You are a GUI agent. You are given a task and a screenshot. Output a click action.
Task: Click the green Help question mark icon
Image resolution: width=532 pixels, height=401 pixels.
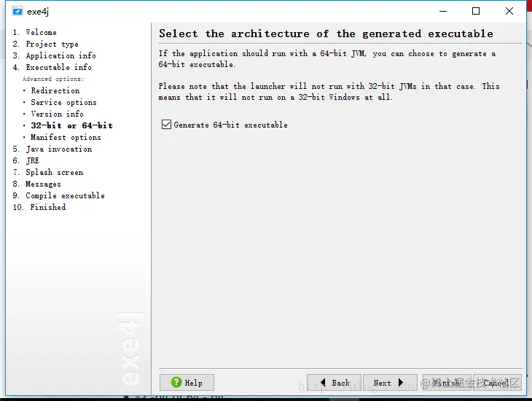click(x=176, y=382)
